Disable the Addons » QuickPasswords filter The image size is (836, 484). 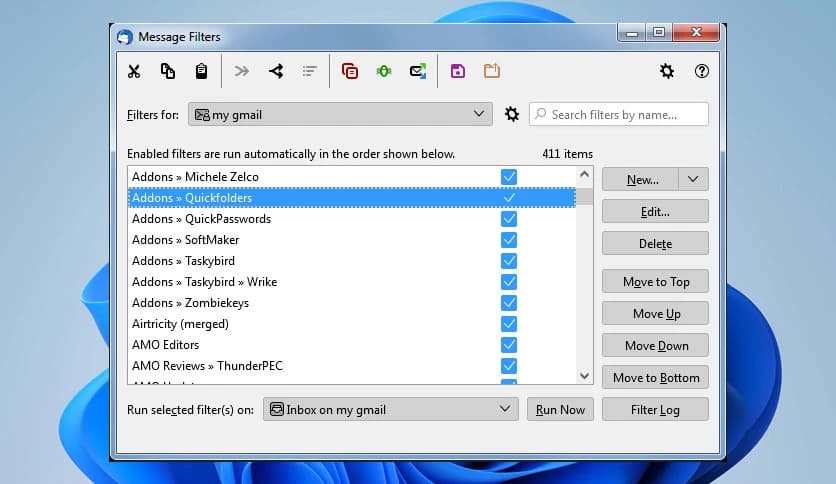tap(509, 219)
